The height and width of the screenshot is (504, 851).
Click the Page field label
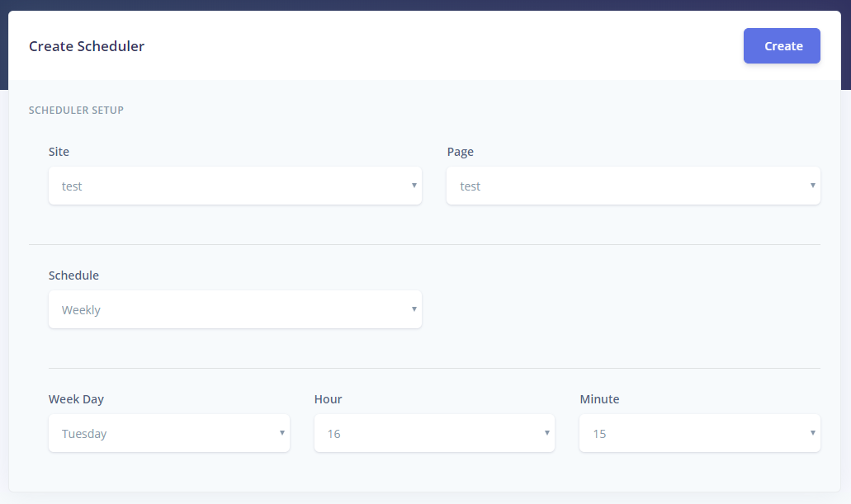click(x=460, y=152)
